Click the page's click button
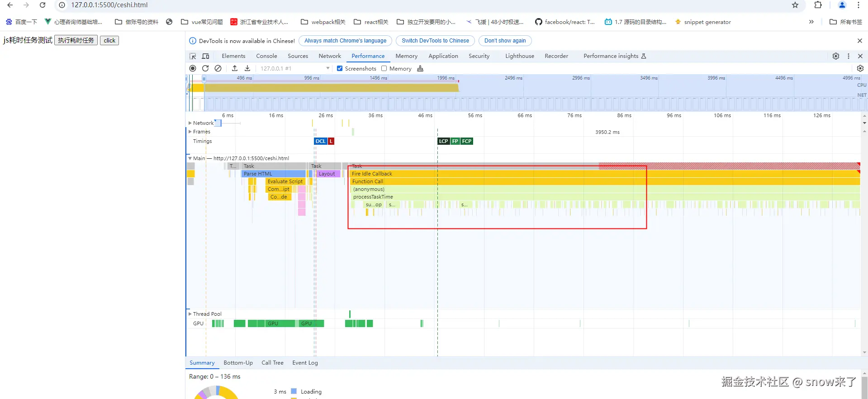The width and height of the screenshot is (868, 399). click(109, 40)
